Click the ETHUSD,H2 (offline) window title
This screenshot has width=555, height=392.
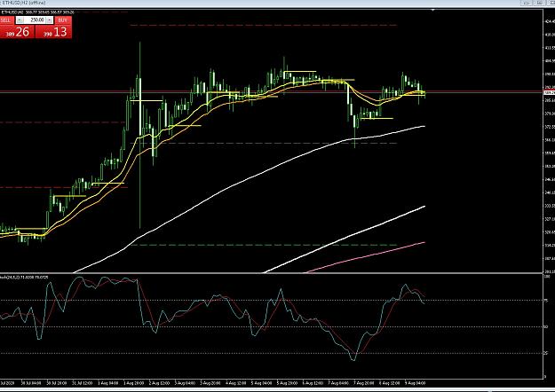pos(25,3)
